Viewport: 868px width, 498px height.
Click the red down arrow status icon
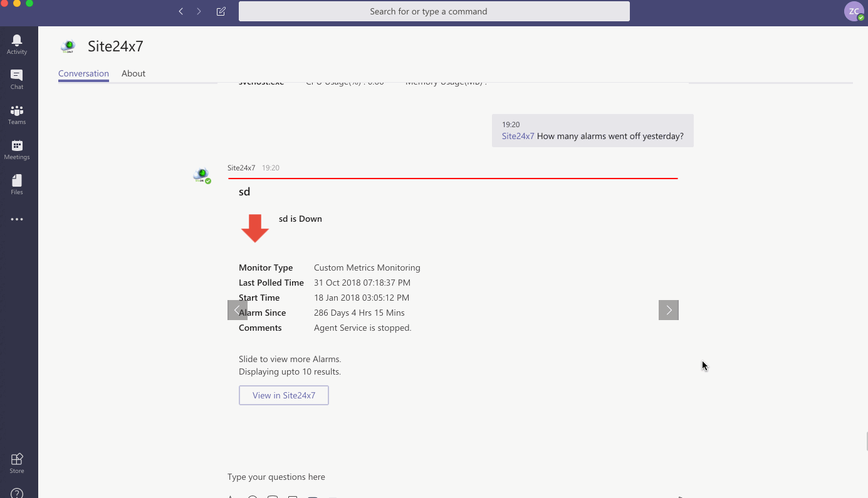point(255,228)
